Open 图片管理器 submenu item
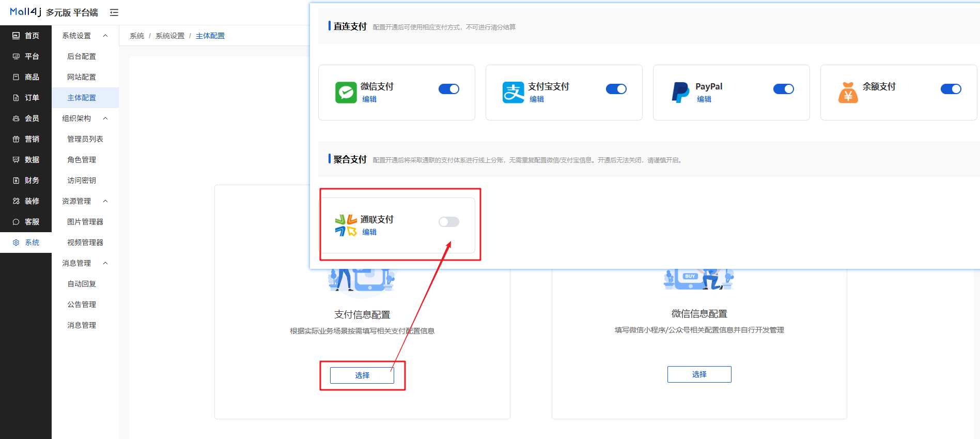Image resolution: width=980 pixels, height=439 pixels. point(85,222)
